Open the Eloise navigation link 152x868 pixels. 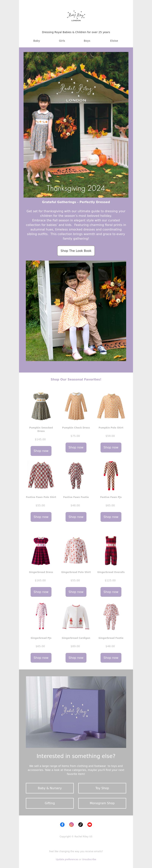pos(114,41)
